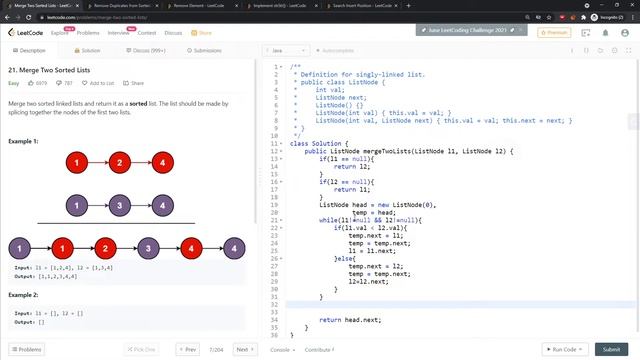Image resolution: width=640 pixels, height=360 pixels.
Task: Place cursor on empty line 32 in editor
Action: tap(461, 304)
